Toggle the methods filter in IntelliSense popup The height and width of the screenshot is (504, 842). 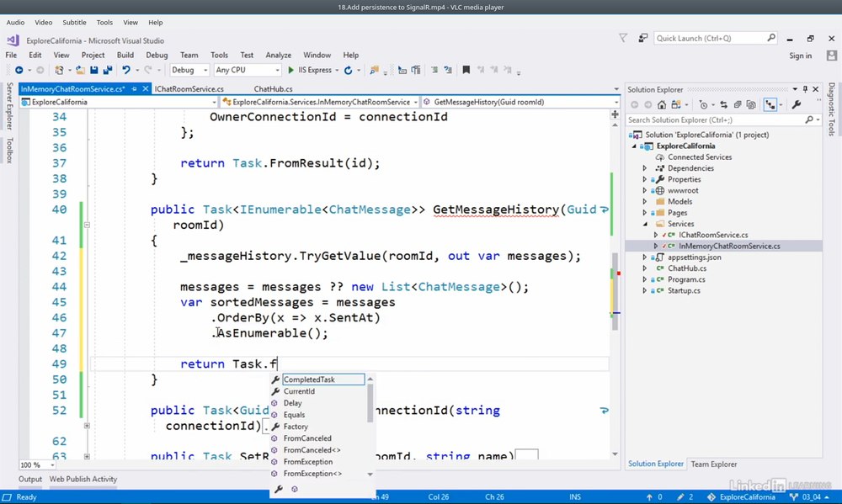295,489
